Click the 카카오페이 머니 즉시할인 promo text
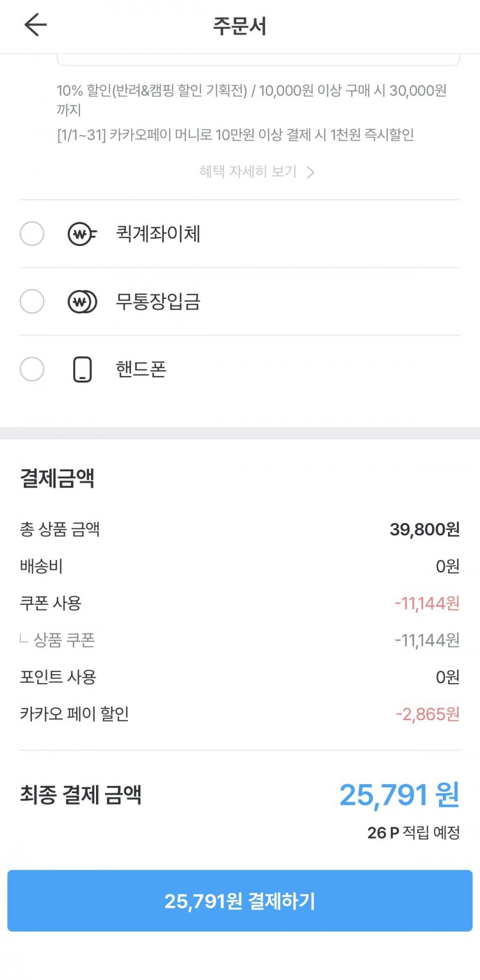Image resolution: width=480 pixels, height=980 pixels. point(235,135)
